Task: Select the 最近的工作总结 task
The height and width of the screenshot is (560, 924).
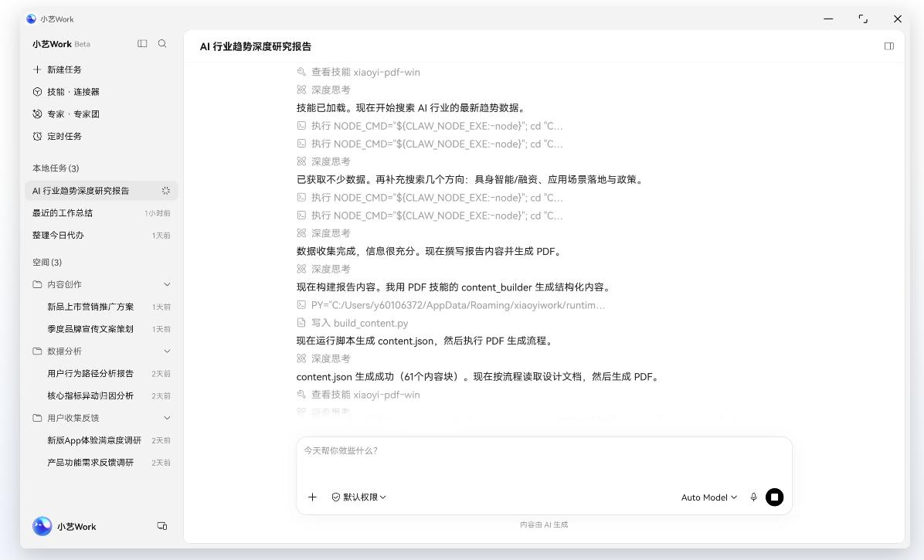Action: click(101, 213)
